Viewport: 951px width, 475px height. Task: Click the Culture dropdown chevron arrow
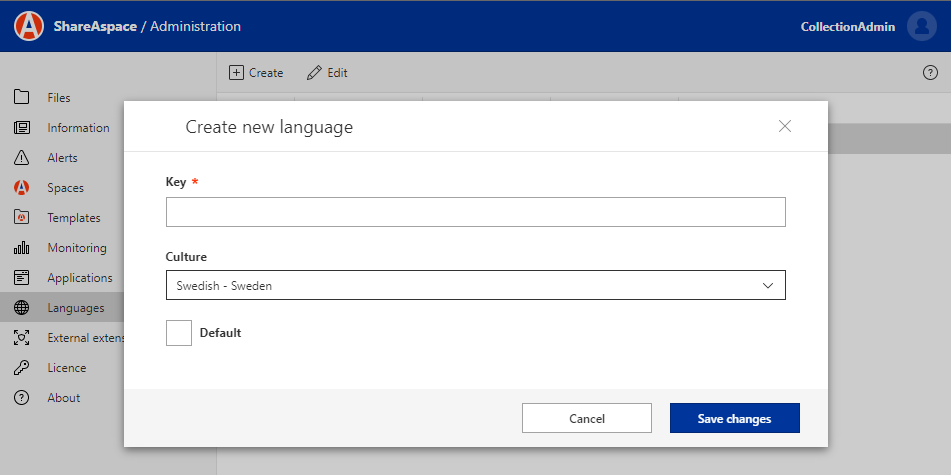pos(768,286)
